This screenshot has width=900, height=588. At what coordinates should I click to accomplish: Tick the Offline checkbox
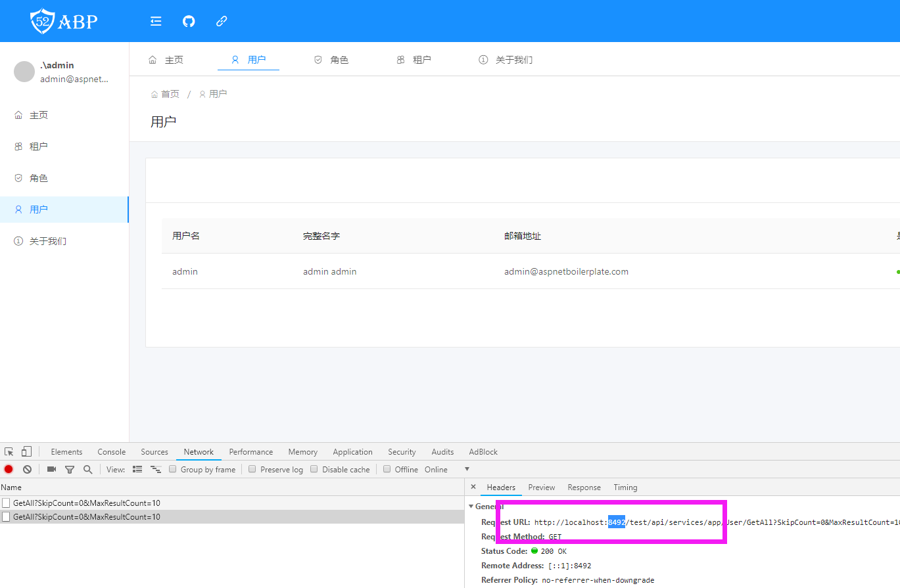pos(387,469)
